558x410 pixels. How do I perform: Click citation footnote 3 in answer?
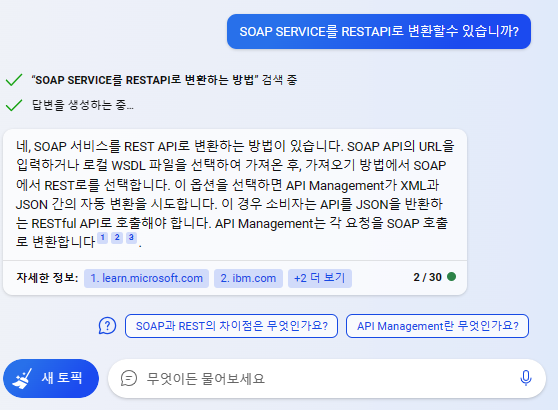click(x=131, y=237)
